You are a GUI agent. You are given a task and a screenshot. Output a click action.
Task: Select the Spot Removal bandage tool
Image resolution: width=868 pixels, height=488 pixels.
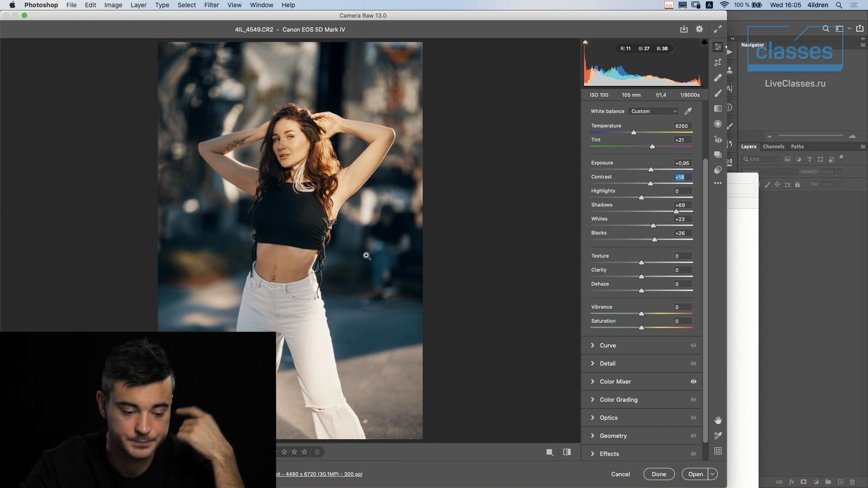click(x=718, y=78)
